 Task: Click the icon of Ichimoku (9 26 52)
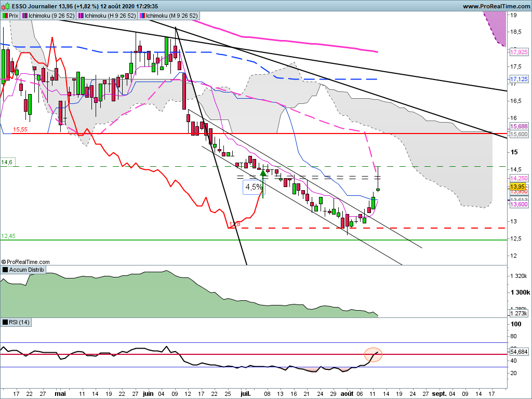25,16
